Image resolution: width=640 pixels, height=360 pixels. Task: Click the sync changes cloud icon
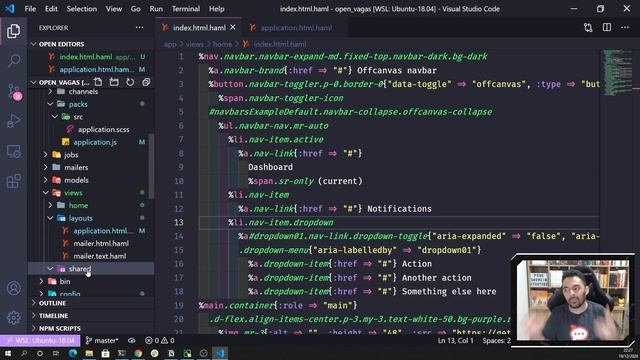click(131, 340)
